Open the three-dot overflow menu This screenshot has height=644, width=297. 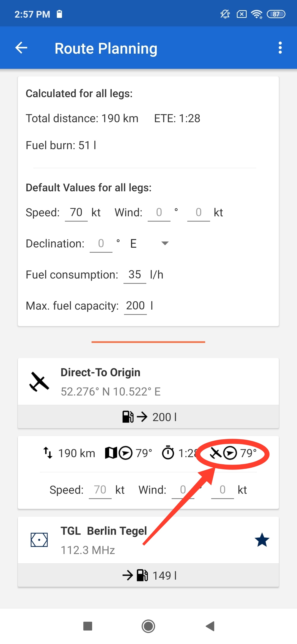pyautogui.click(x=280, y=48)
